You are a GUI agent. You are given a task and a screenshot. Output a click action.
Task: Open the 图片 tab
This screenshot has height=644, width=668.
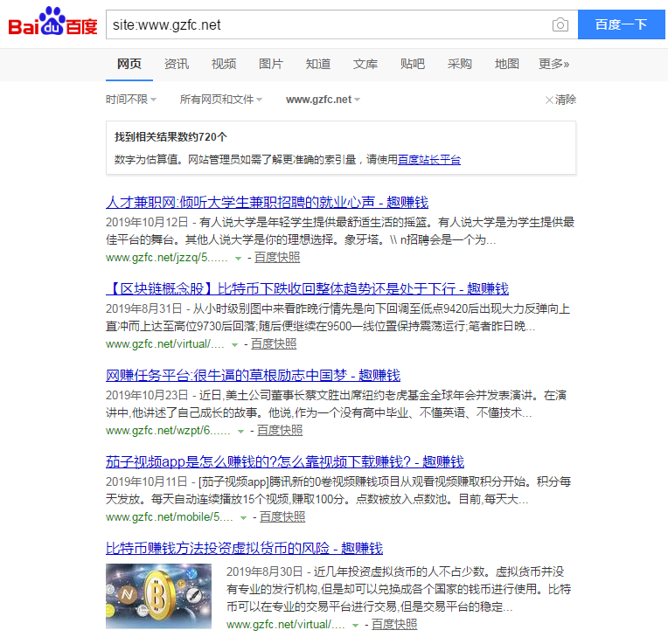point(271,64)
